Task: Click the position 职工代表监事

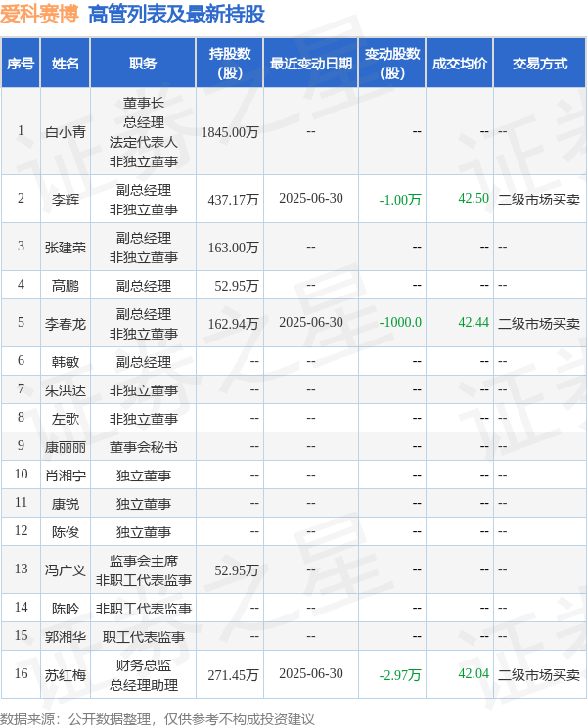Action: click(144, 637)
